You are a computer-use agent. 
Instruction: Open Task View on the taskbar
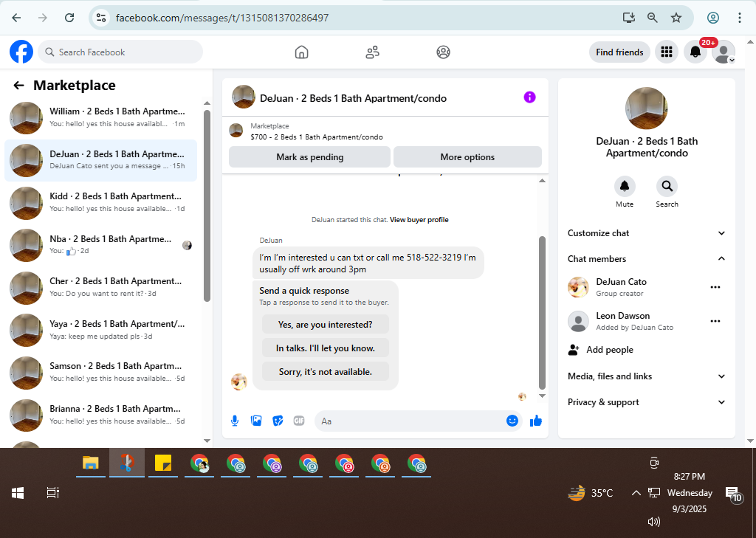coord(52,493)
